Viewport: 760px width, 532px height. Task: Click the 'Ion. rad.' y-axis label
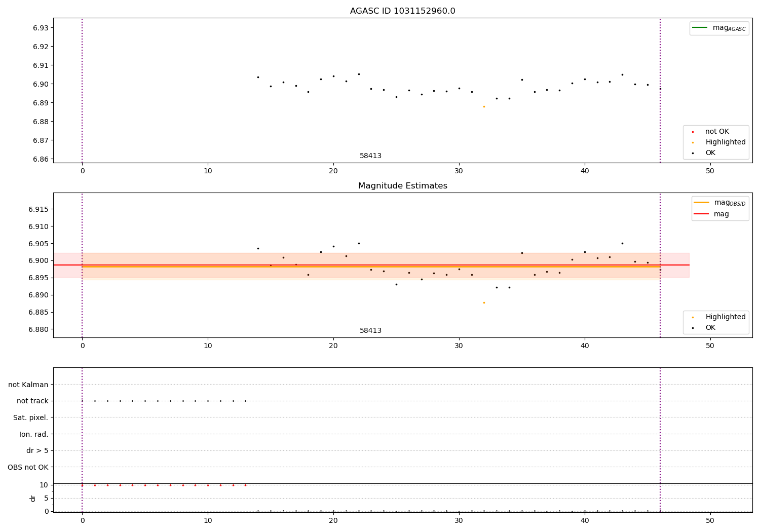coord(34,435)
